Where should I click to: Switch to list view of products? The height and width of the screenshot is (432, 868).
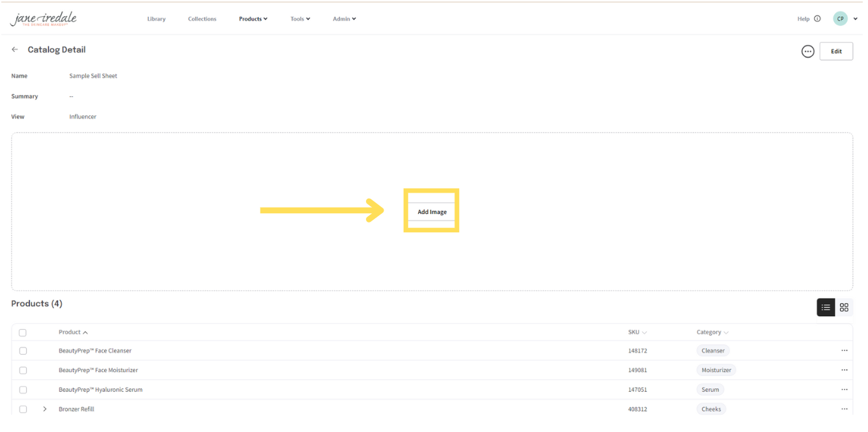point(826,308)
